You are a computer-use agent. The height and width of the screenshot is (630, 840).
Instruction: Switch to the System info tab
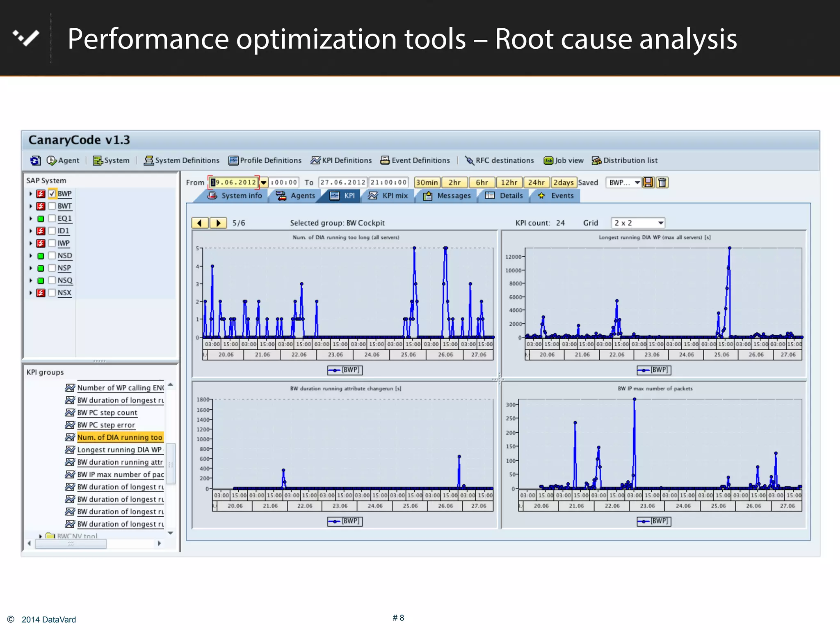pos(234,196)
